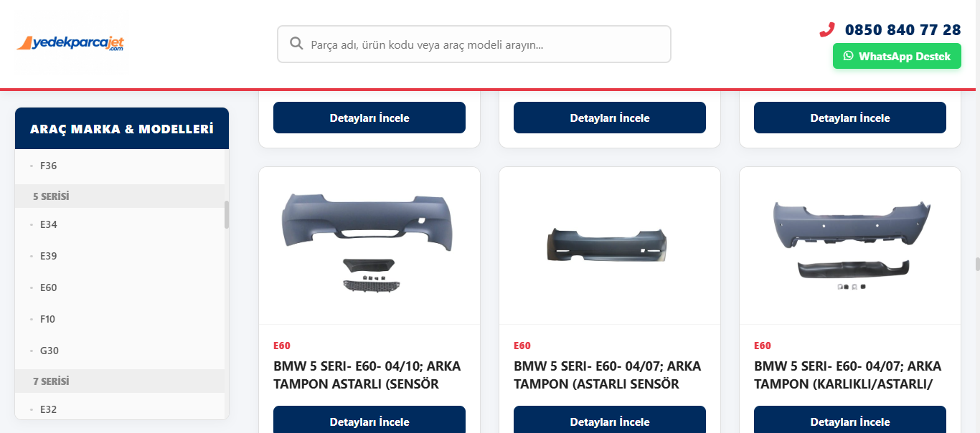Call the 0850 840 77 28 number
Viewport: 980px width, 433px height.
click(x=903, y=30)
